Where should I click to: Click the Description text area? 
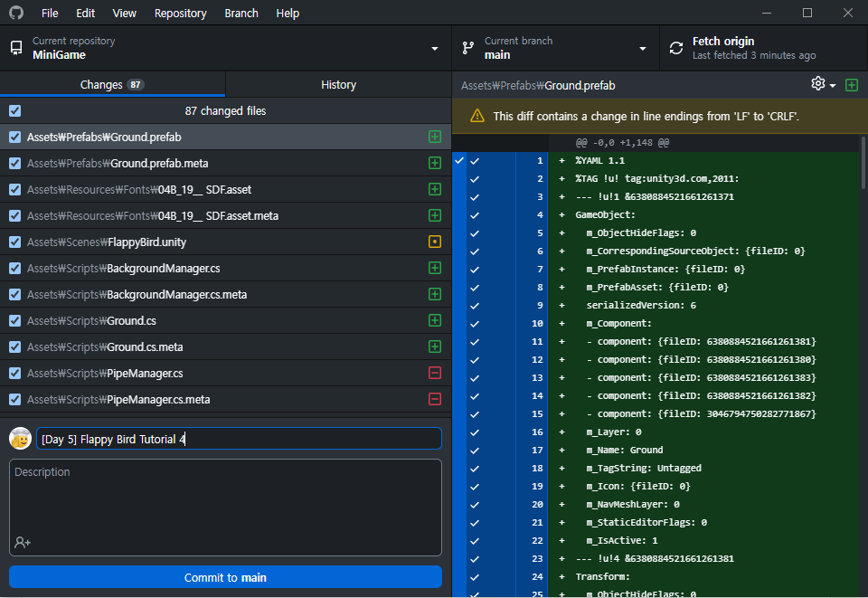click(x=225, y=508)
